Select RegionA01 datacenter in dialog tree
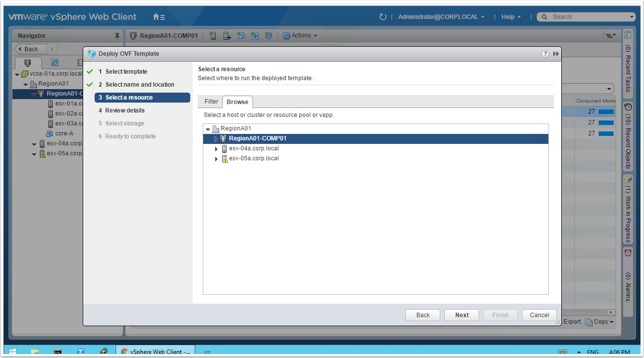 pyautogui.click(x=236, y=129)
